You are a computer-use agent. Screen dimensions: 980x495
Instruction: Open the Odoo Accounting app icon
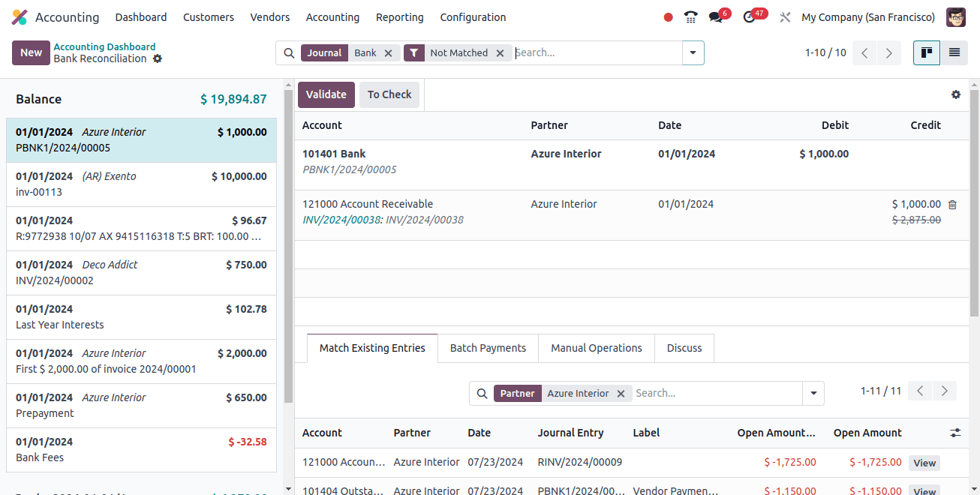pos(20,17)
